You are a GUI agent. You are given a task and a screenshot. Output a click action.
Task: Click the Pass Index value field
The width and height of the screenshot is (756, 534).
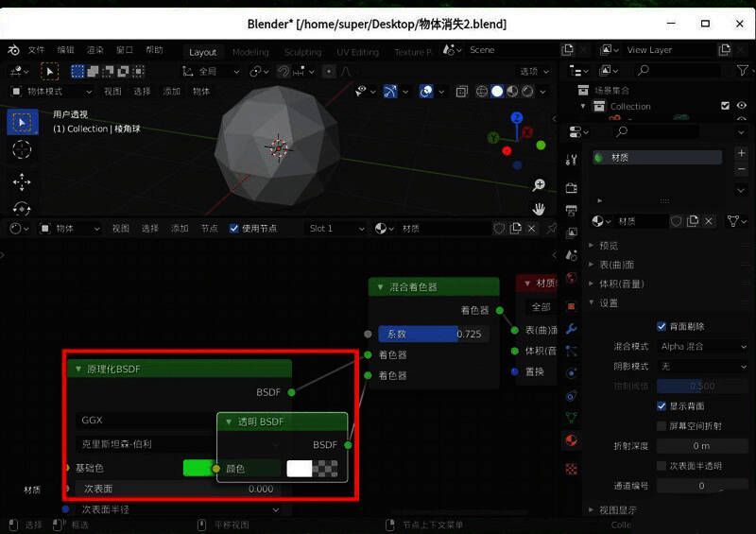[x=702, y=486]
